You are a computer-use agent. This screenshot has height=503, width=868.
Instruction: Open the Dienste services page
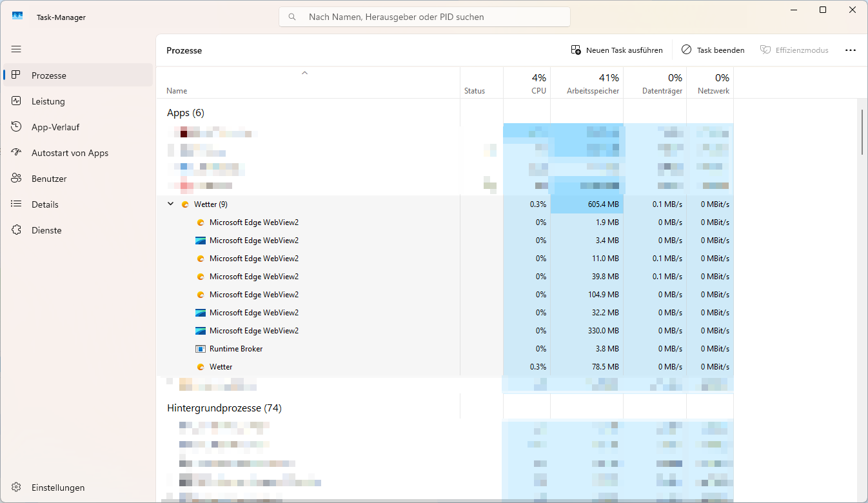[78, 230]
